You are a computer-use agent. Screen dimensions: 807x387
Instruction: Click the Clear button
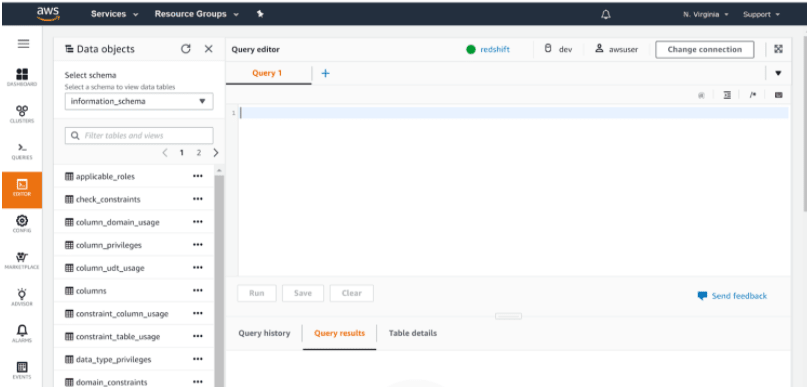pyautogui.click(x=352, y=293)
